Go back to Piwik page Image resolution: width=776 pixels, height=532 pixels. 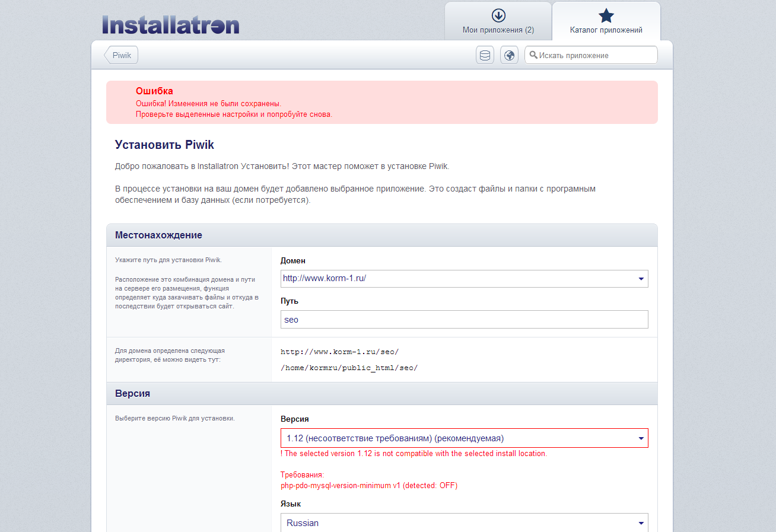(121, 55)
